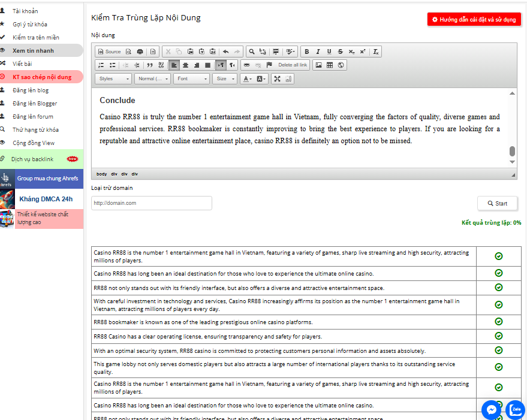527x420 pixels.
Task: Open Đăng lên Blogger link
Action: tap(35, 104)
